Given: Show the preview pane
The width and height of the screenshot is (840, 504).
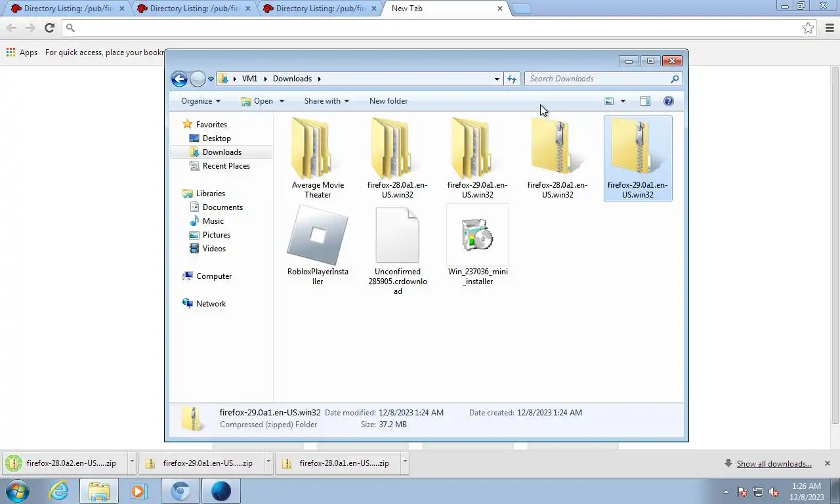Looking at the screenshot, I should pyautogui.click(x=645, y=101).
